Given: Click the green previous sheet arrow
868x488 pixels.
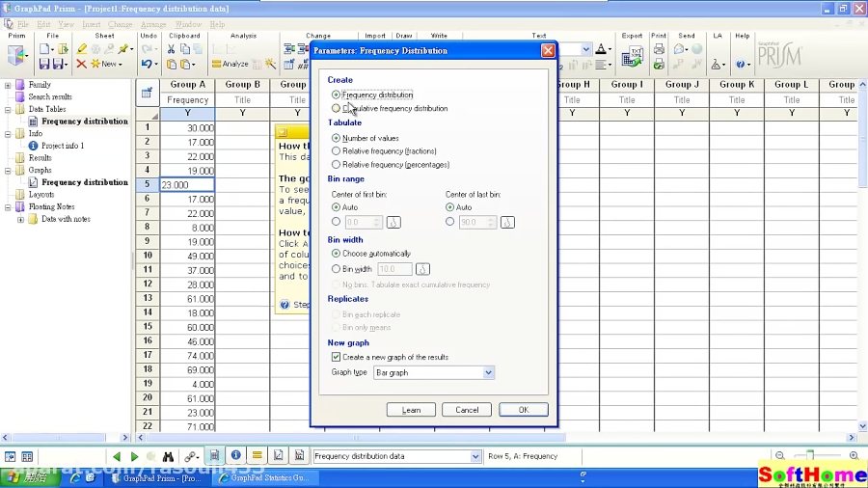Looking at the screenshot, I should point(117,456).
